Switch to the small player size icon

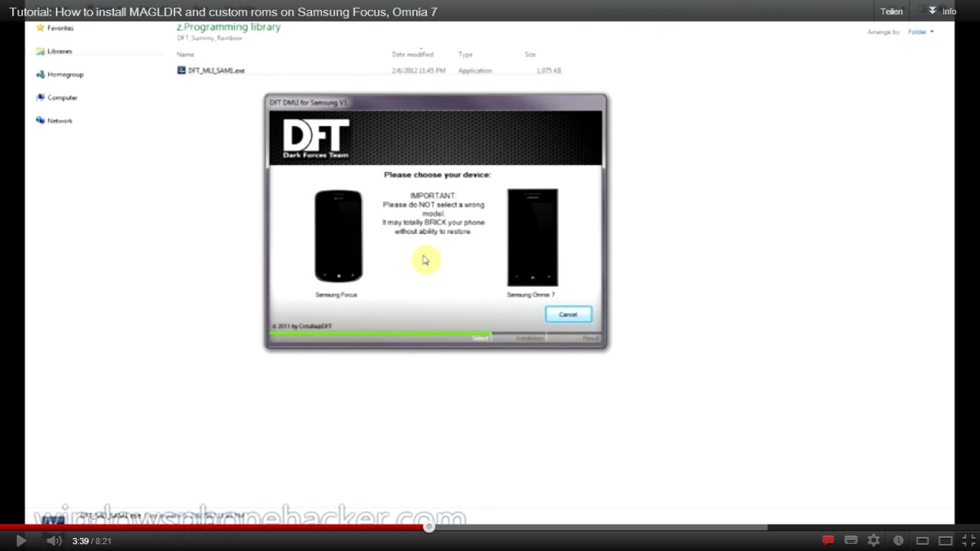(923, 541)
